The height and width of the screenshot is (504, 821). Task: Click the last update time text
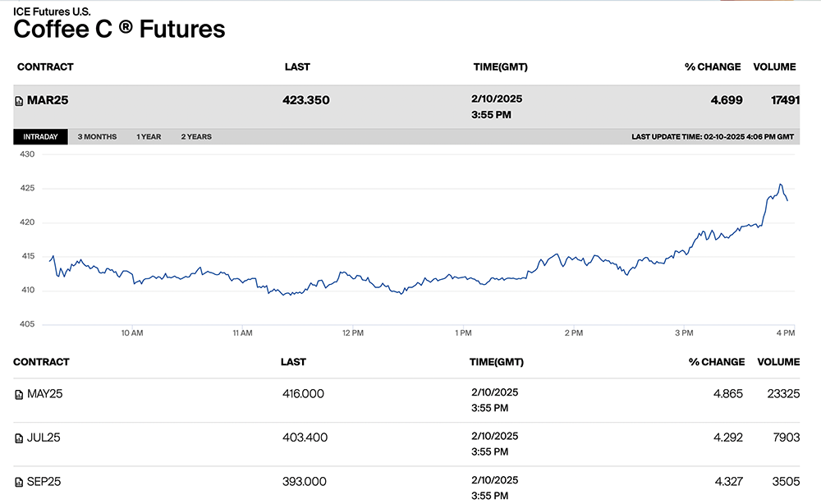tap(713, 137)
